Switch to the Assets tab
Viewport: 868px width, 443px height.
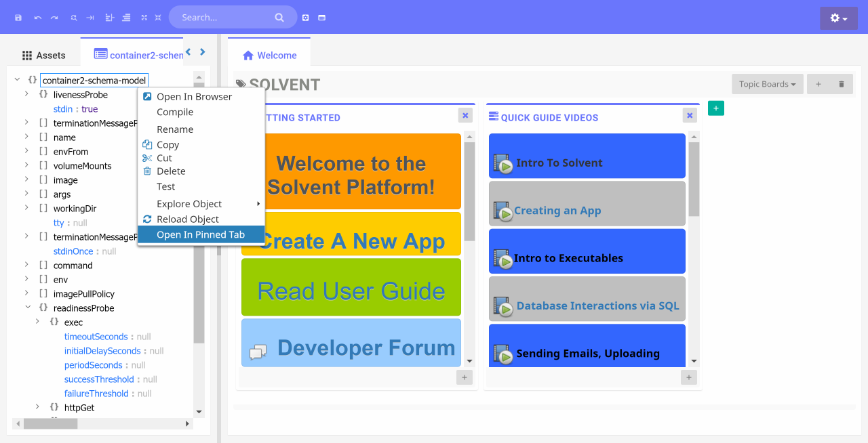pos(44,56)
